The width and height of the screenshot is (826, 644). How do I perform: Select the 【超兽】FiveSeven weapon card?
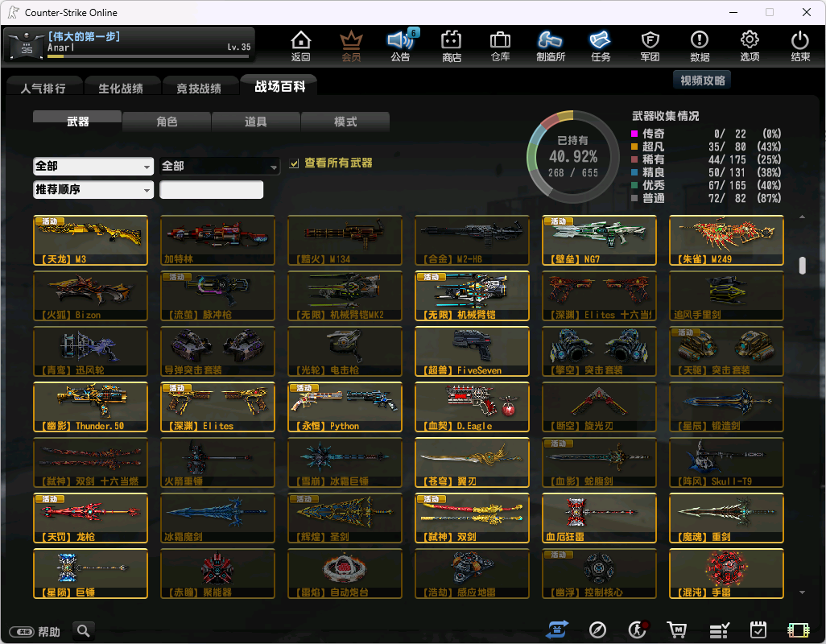[472, 351]
